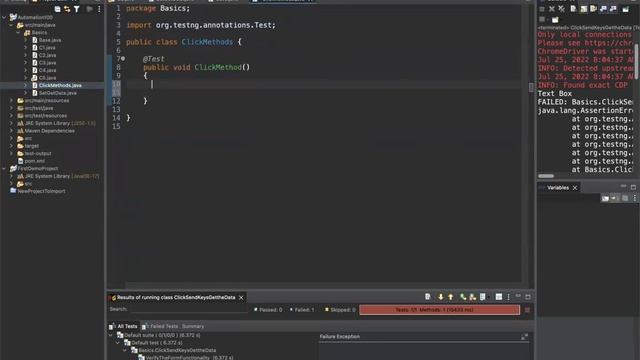Switch to All Tests tab
The height and width of the screenshot is (360, 640).
(x=123, y=327)
